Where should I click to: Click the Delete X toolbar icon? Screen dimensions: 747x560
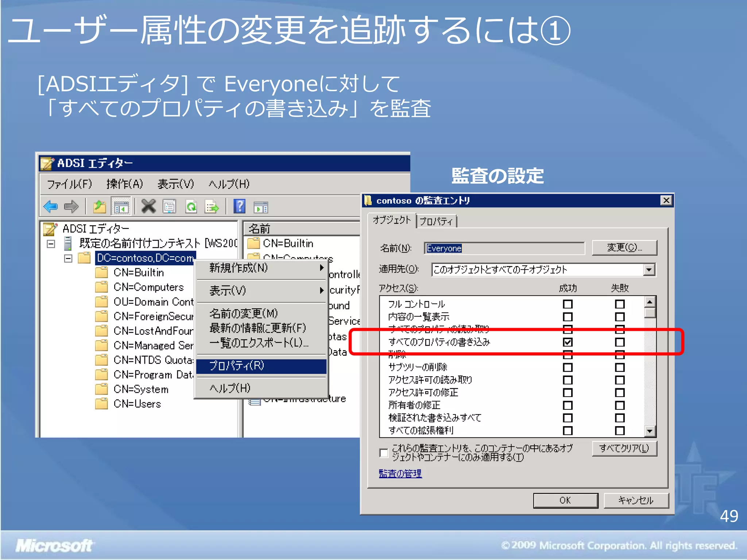click(148, 207)
